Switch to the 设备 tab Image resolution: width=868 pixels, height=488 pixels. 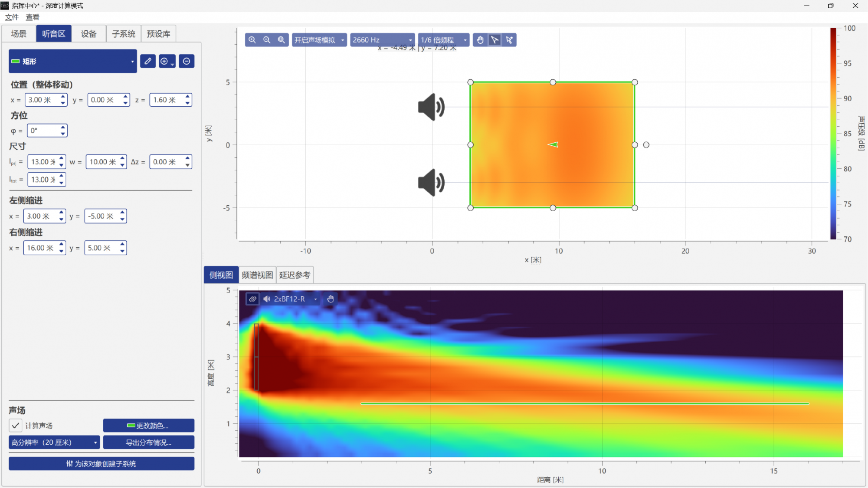tap(88, 34)
